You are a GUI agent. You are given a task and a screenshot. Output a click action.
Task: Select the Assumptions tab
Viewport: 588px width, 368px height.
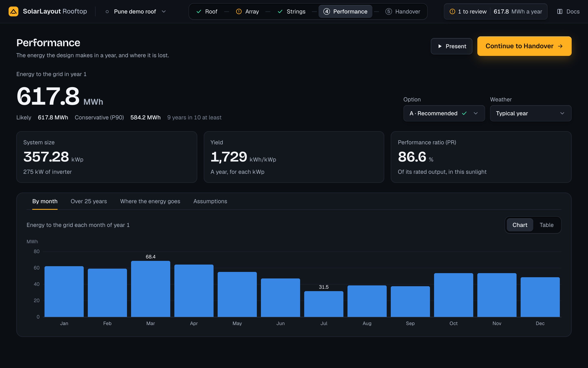[210, 202]
